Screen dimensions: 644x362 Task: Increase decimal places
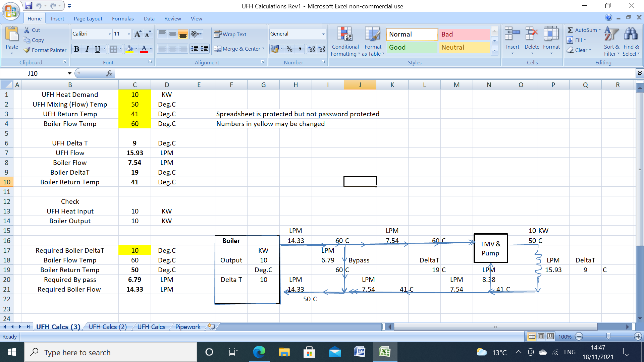click(312, 49)
